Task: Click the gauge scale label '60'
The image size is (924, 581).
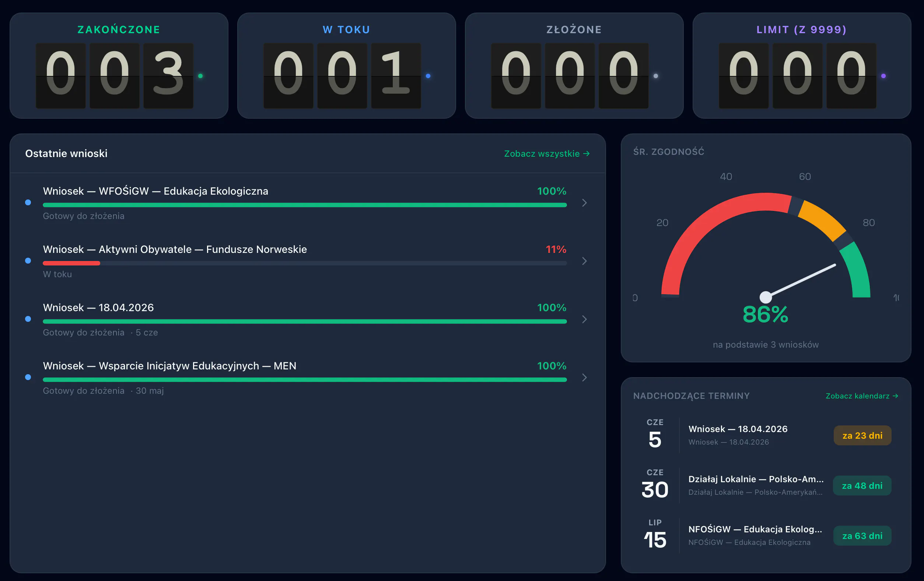Action: pos(805,177)
